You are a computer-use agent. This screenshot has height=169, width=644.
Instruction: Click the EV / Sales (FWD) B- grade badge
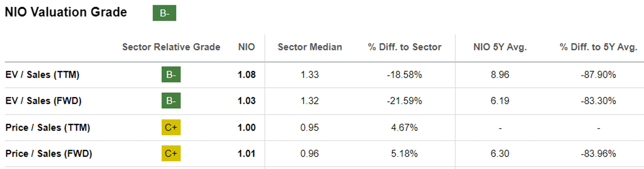click(x=171, y=100)
